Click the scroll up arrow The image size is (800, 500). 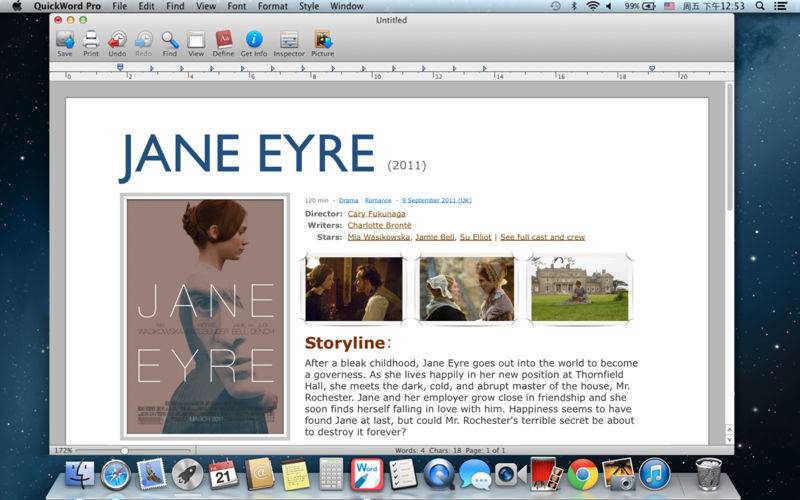point(729,430)
